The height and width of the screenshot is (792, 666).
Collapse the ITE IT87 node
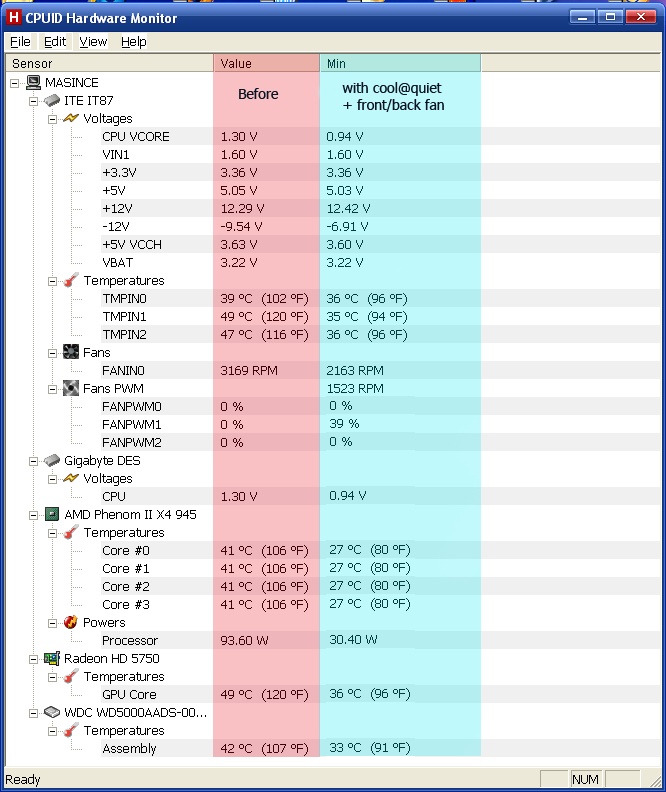coord(33,102)
